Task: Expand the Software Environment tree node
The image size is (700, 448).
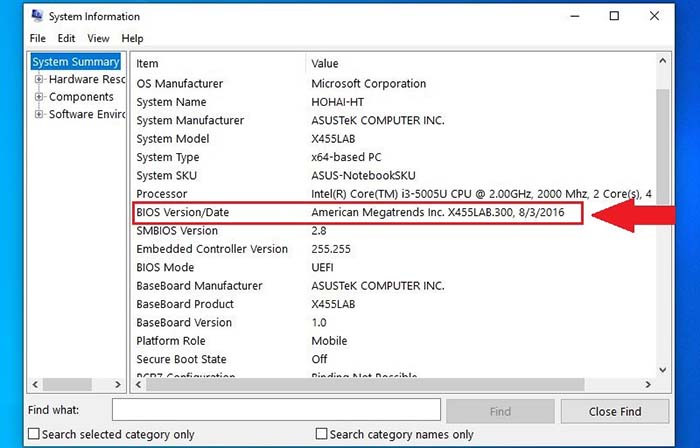Action: point(39,114)
